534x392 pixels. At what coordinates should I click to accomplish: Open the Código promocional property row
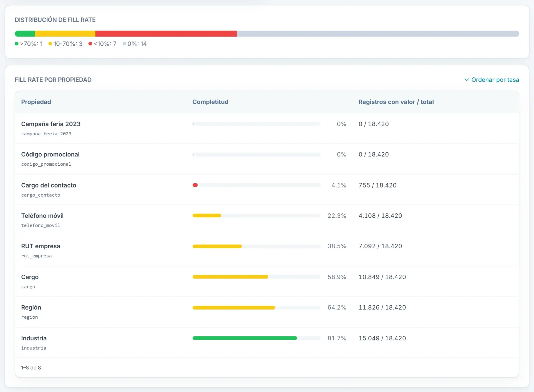click(267, 159)
